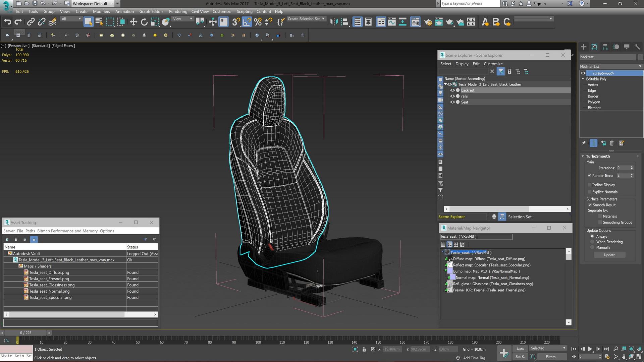
Task: Click the Align tool icon
Action: coord(345,22)
